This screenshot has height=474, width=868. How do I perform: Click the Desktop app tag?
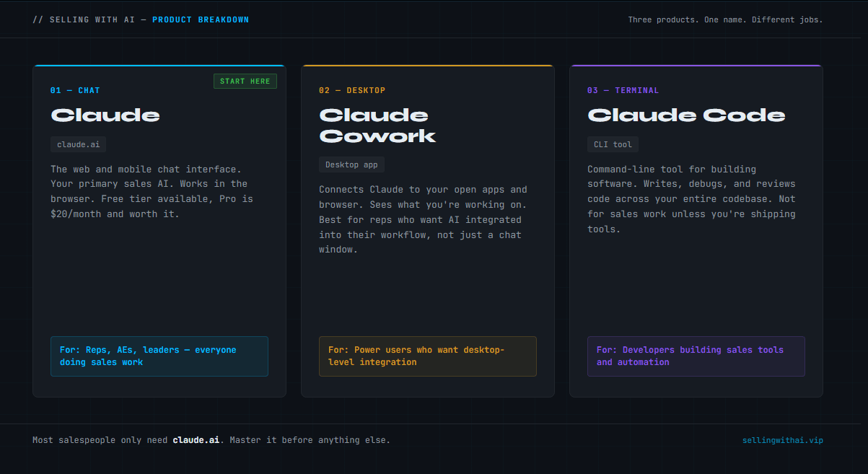[x=351, y=164]
